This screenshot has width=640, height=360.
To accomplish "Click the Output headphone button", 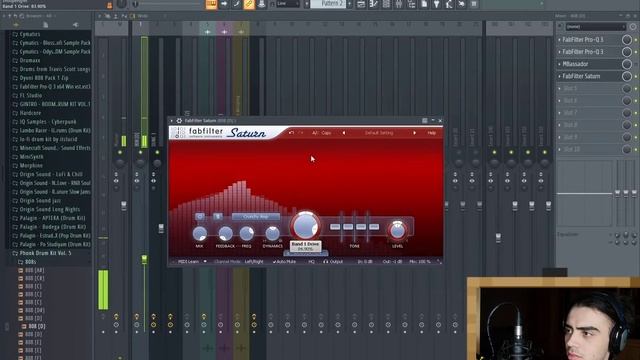I will [x=333, y=261].
